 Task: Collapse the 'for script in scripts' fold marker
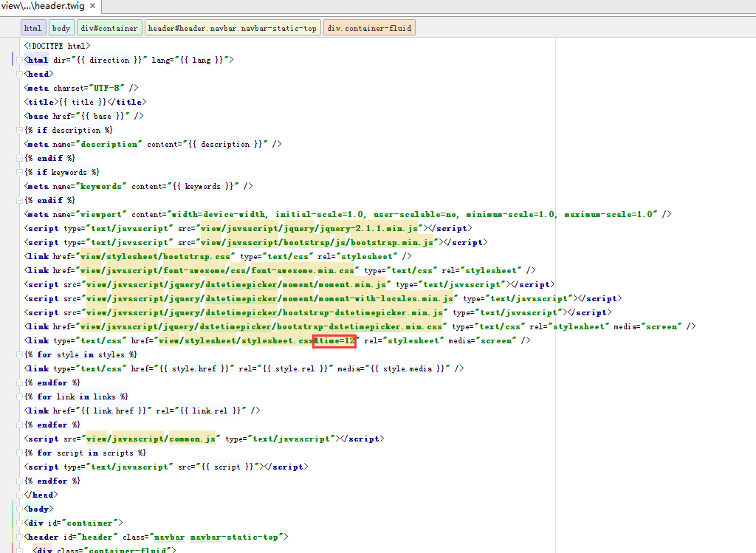click(x=20, y=453)
